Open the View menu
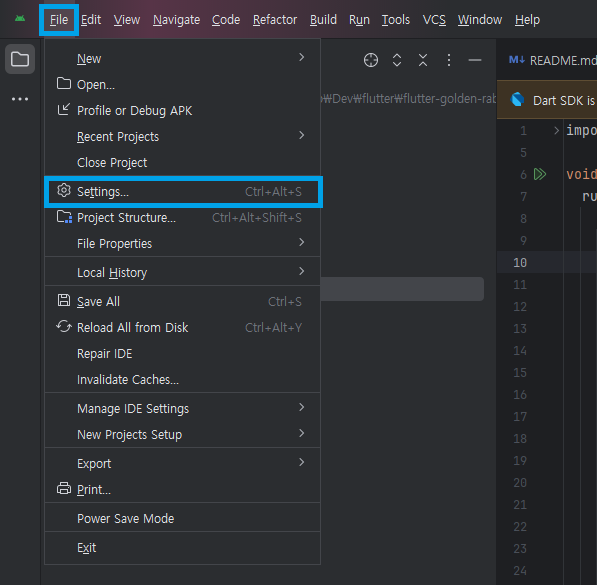The height and width of the screenshot is (585, 597). point(127,20)
